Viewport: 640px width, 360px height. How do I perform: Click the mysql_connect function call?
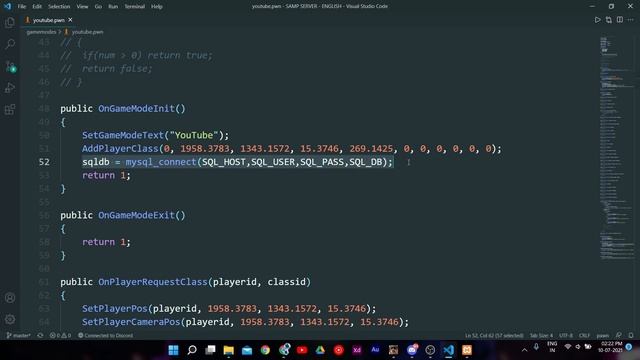161,162
